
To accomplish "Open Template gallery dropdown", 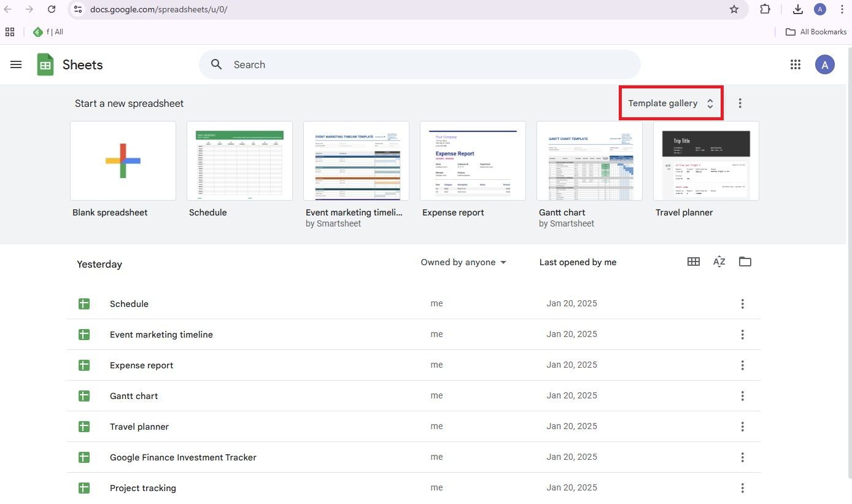I will (670, 103).
